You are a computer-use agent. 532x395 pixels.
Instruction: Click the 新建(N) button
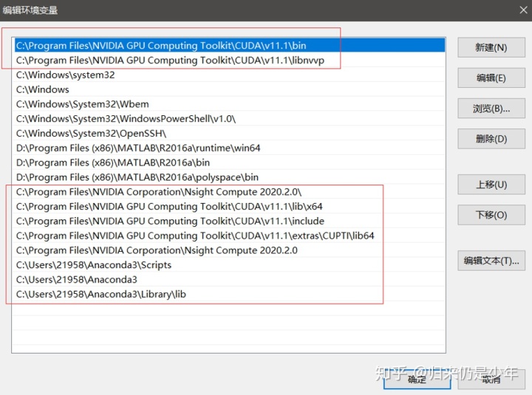[491, 47]
